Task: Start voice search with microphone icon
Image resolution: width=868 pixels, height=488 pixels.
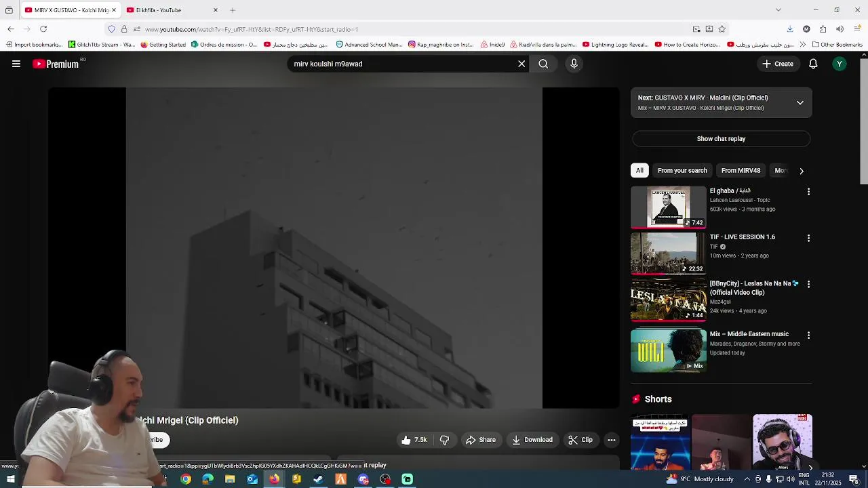Action: pyautogui.click(x=574, y=64)
